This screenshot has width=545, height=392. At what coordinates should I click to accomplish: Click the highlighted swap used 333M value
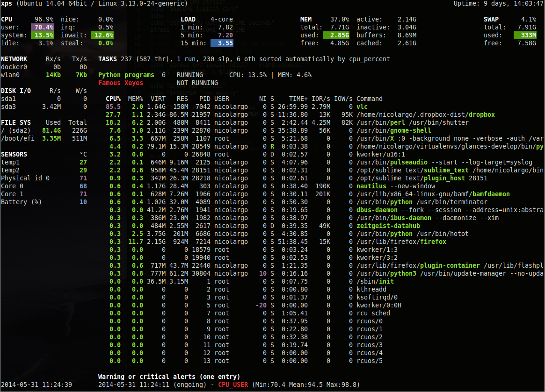pos(524,35)
